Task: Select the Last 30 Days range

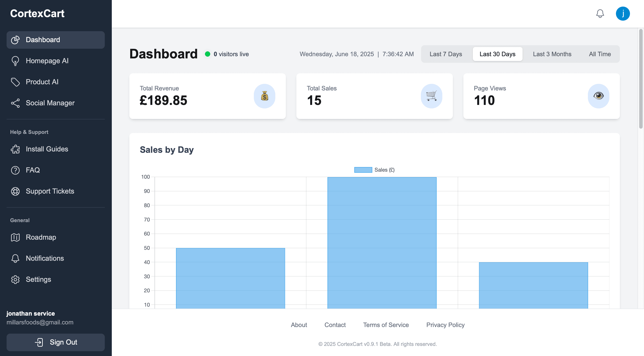Action: pos(498,54)
